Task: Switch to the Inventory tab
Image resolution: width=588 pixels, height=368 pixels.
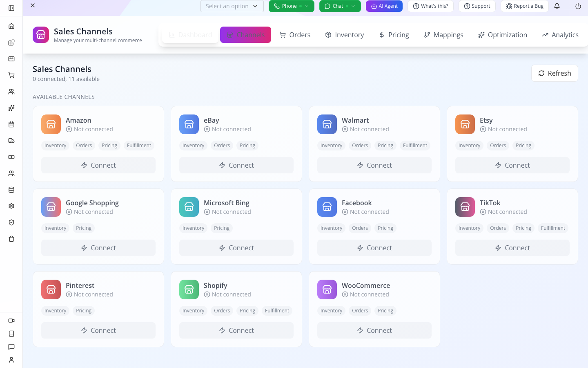Action: click(345, 35)
